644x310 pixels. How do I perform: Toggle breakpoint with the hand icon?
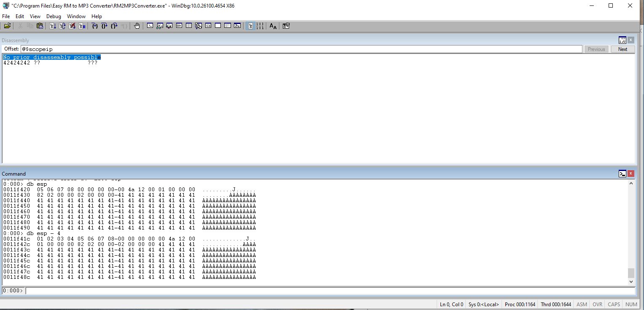pos(137,26)
